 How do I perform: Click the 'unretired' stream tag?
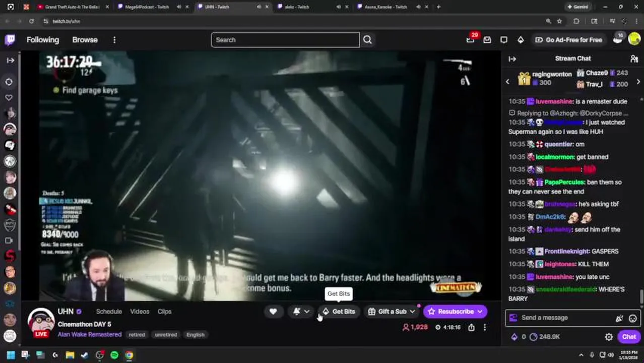166,335
